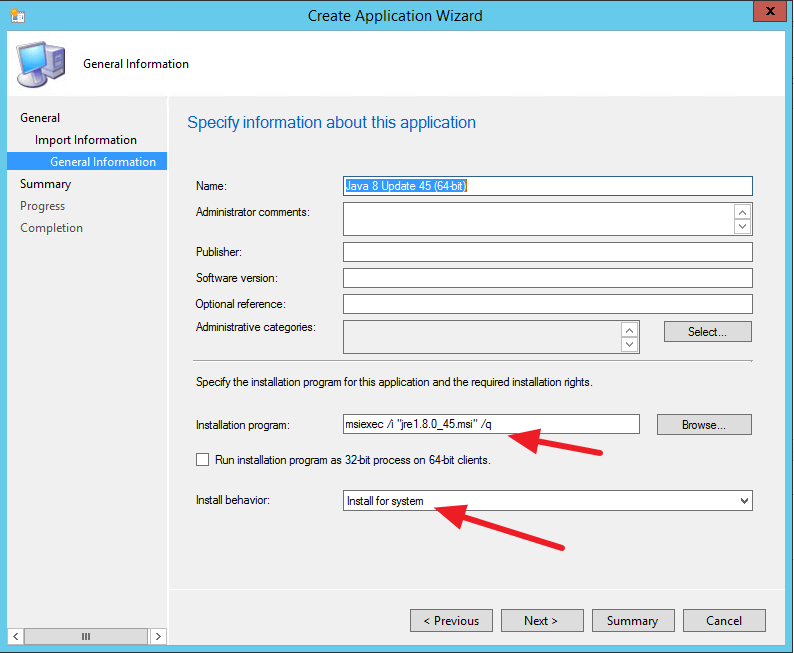The width and height of the screenshot is (794, 653).
Task: Click the Cancel button
Action: [724, 621]
